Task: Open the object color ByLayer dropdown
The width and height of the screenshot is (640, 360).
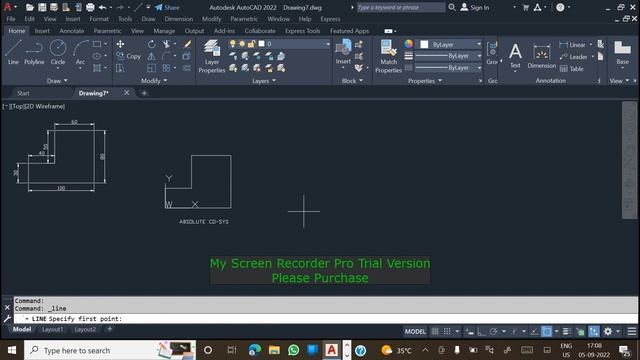Action: pos(479,44)
